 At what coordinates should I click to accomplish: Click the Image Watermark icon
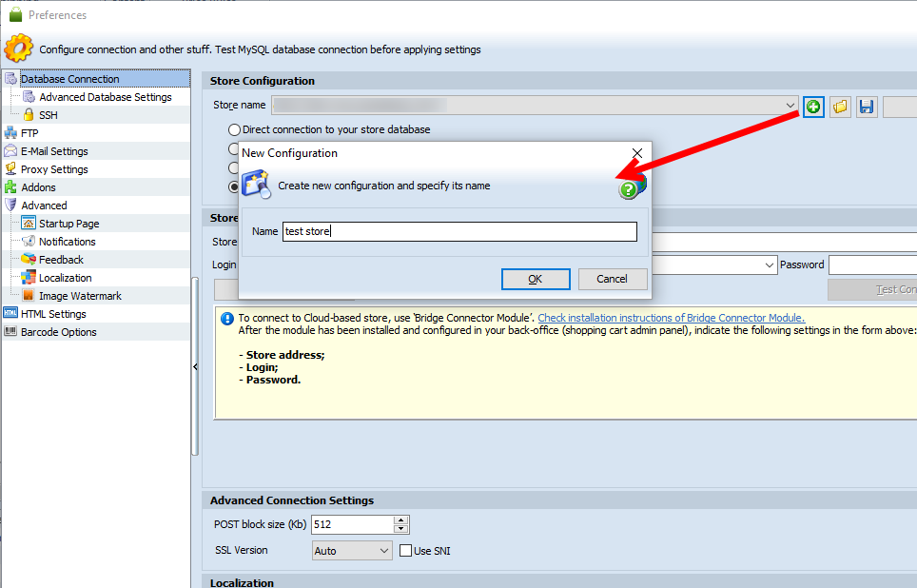(x=29, y=296)
